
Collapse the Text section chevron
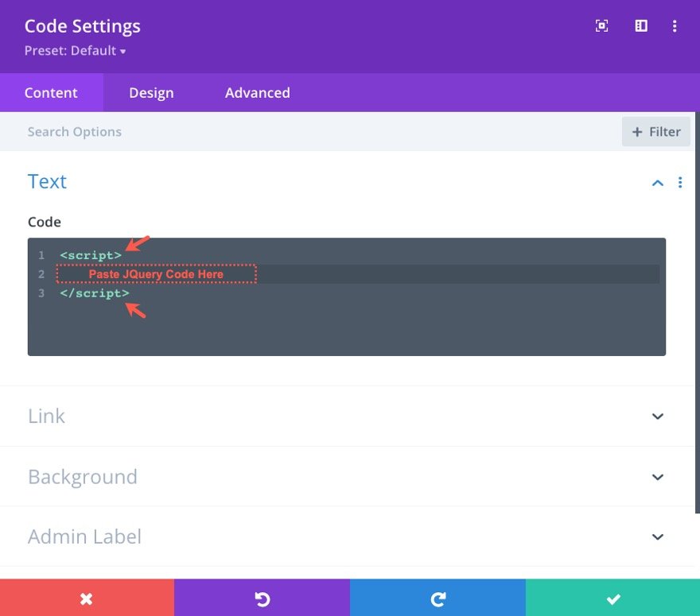pos(658,183)
